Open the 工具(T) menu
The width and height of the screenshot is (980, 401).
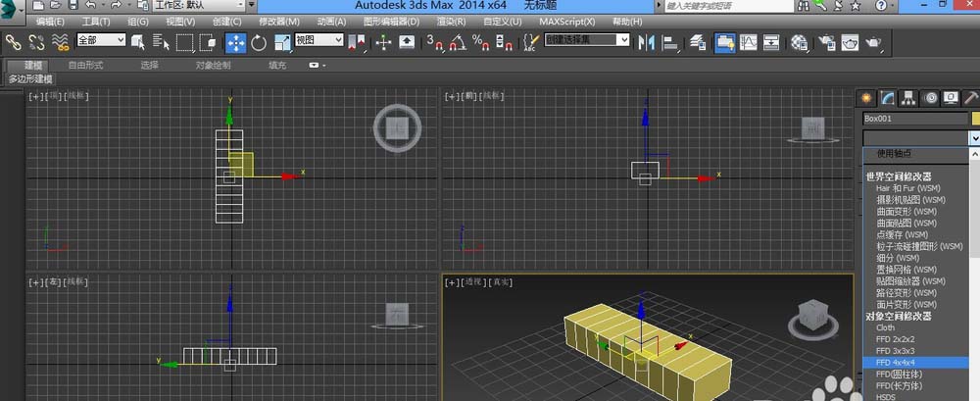pos(96,22)
